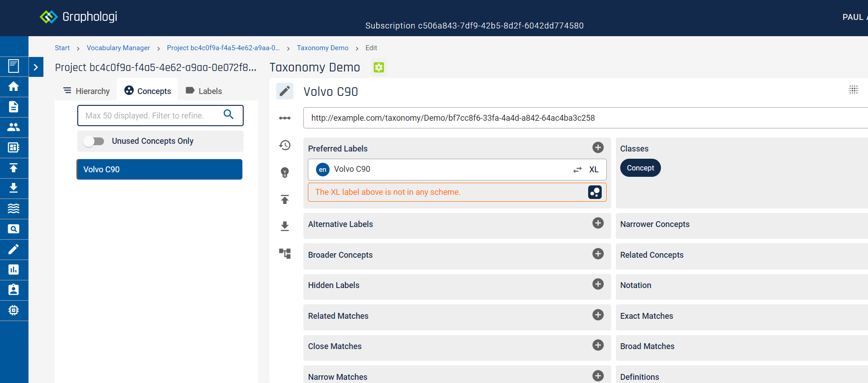This screenshot has width=868, height=383.
Task: Click the lightbulb suggestions icon
Action: click(x=285, y=172)
